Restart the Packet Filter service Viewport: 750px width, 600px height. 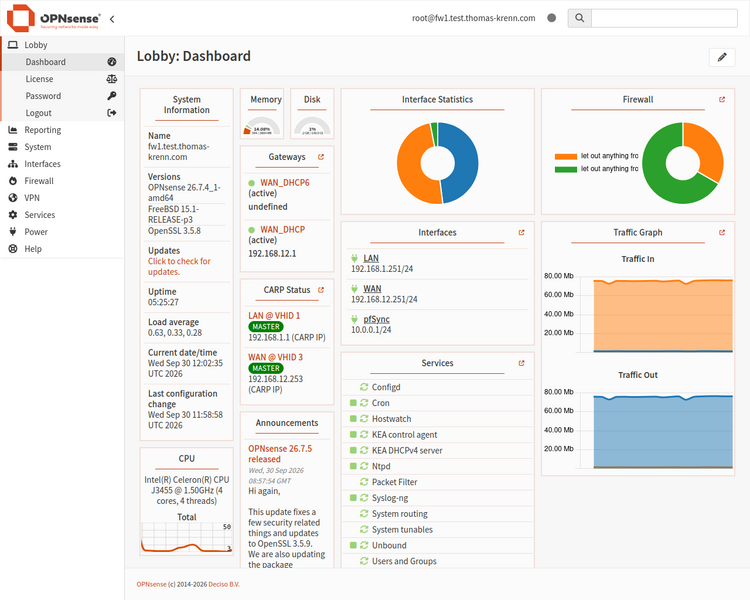[364, 482]
